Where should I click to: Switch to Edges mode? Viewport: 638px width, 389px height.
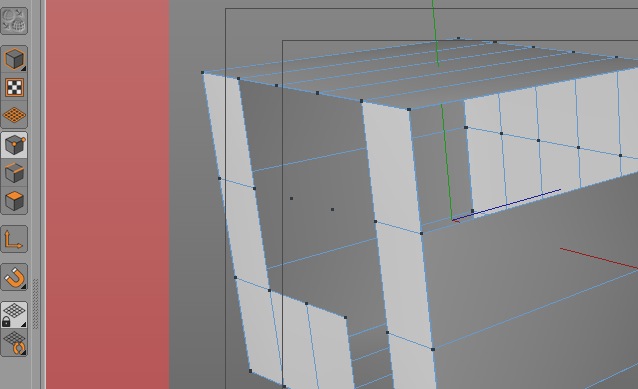tap(14, 173)
